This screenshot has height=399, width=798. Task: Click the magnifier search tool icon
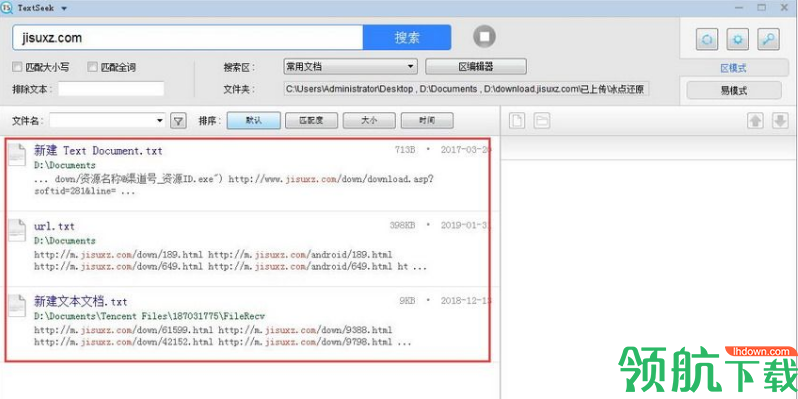coord(768,39)
